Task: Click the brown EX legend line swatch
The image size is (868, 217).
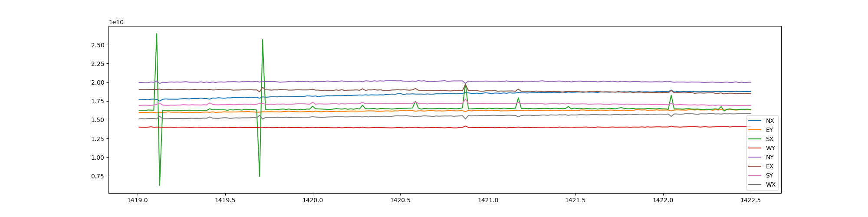Action: tap(756, 166)
